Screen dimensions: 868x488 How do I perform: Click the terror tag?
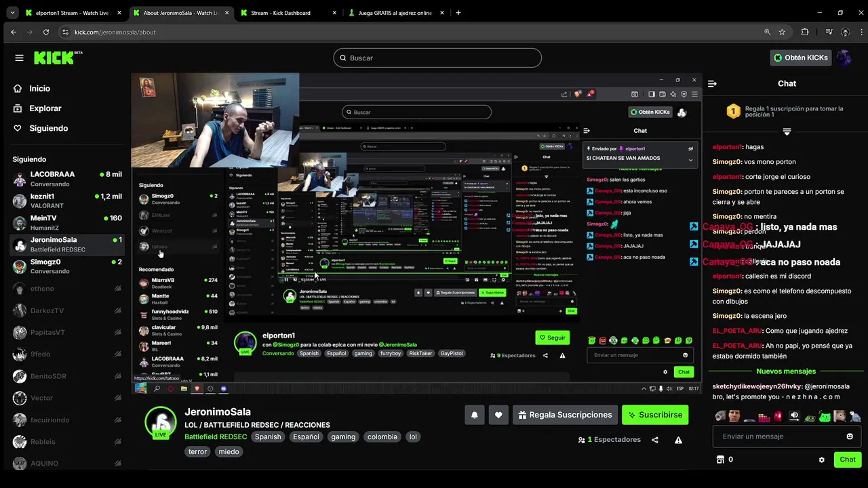(x=197, y=451)
